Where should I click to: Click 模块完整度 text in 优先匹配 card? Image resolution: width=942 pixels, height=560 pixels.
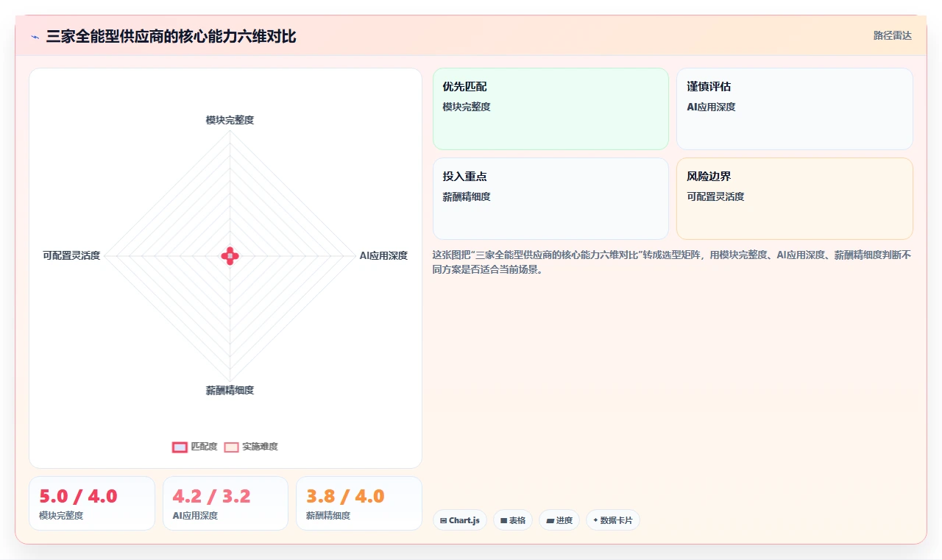467,107
